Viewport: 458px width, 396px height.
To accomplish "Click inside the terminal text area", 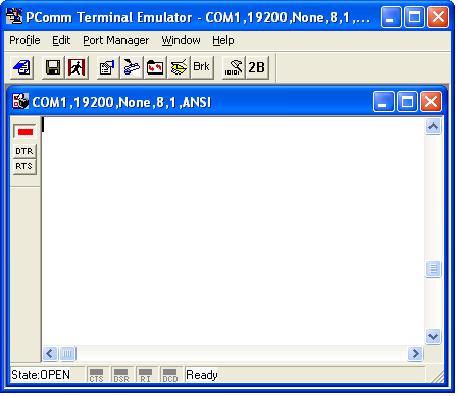I will point(233,231).
